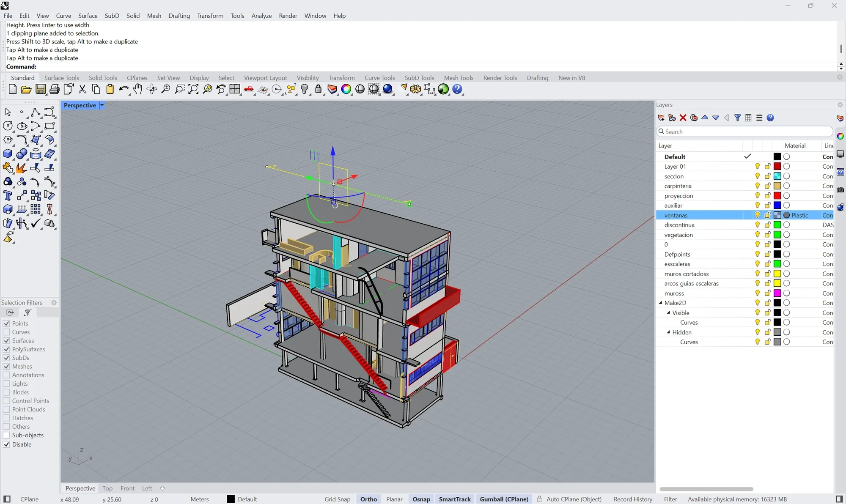Open the Analyze menu
The image size is (846, 504).
pyautogui.click(x=261, y=16)
